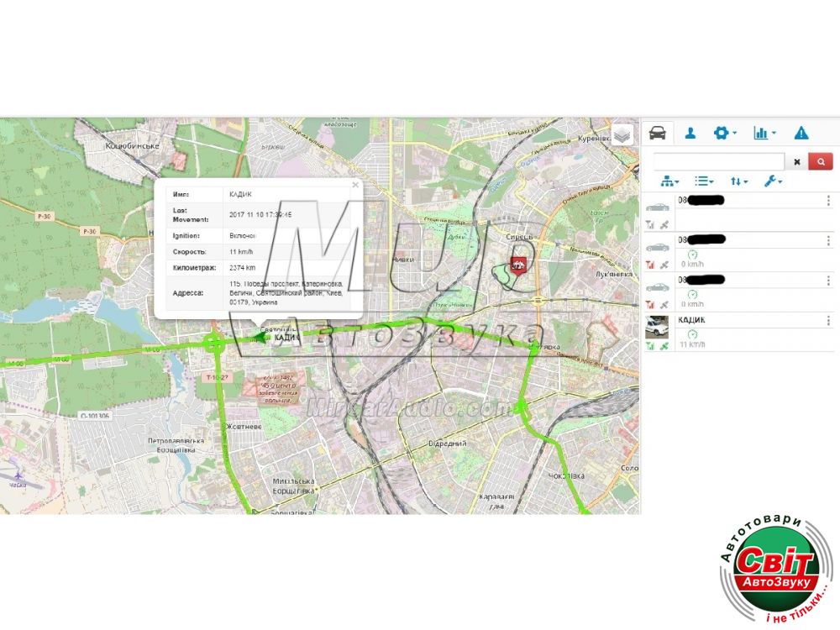Switch to the user profile tab

(x=690, y=133)
